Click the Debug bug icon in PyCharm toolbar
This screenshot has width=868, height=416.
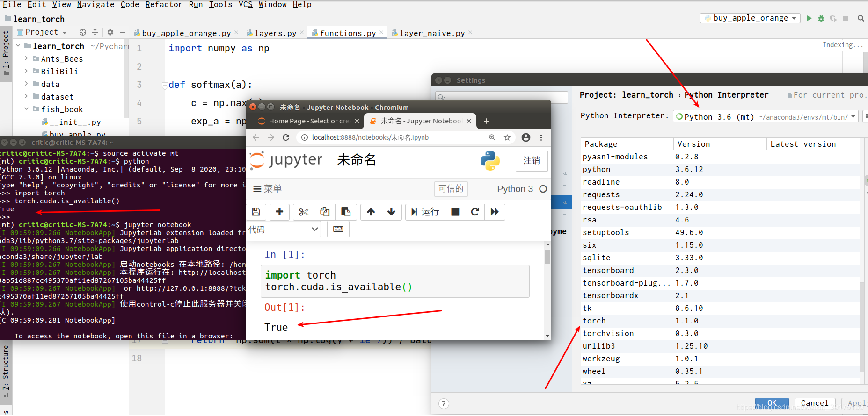coord(821,18)
